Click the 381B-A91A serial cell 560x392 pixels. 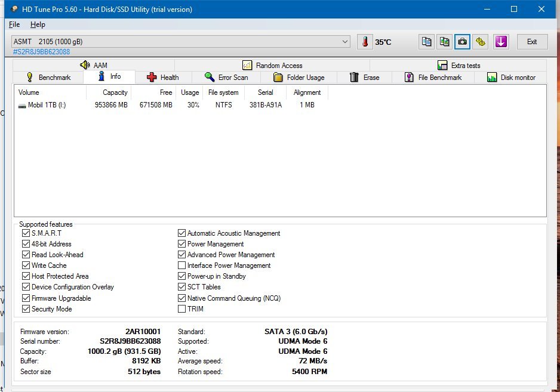[x=265, y=105]
